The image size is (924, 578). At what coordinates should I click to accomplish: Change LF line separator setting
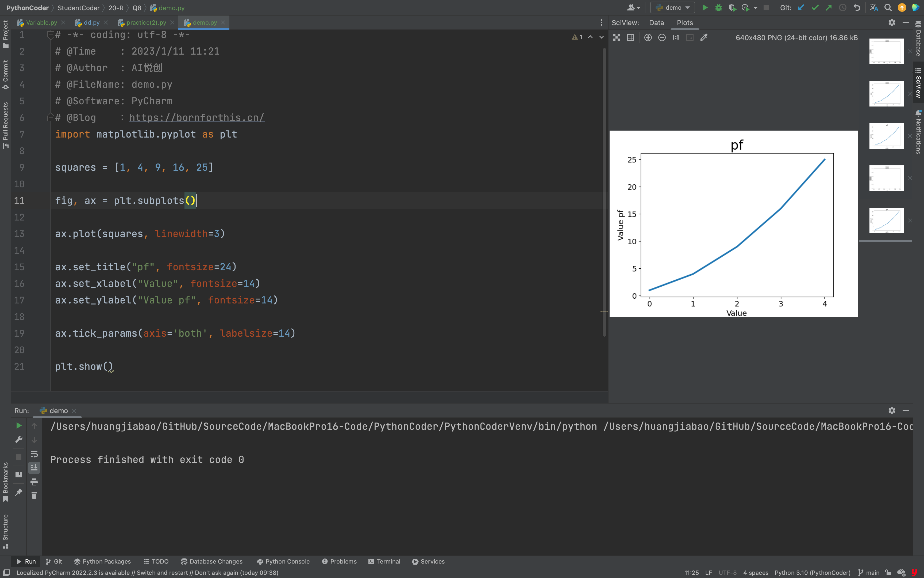tap(708, 573)
